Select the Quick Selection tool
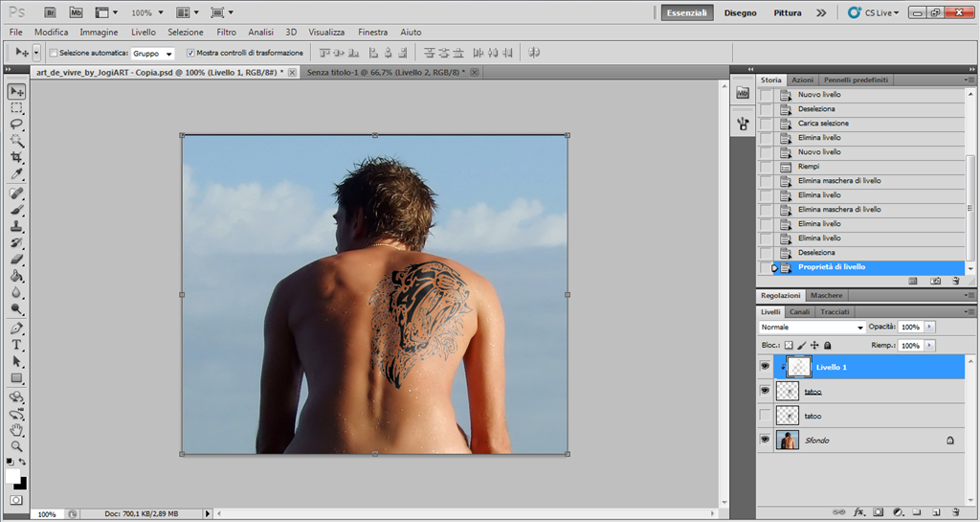Screen dimensions: 980x522 pyautogui.click(x=17, y=141)
